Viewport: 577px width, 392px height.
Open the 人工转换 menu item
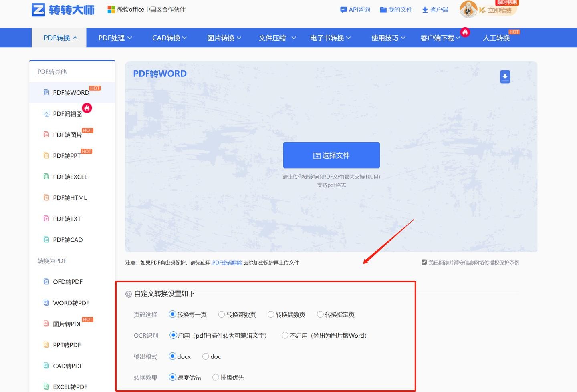pos(496,38)
